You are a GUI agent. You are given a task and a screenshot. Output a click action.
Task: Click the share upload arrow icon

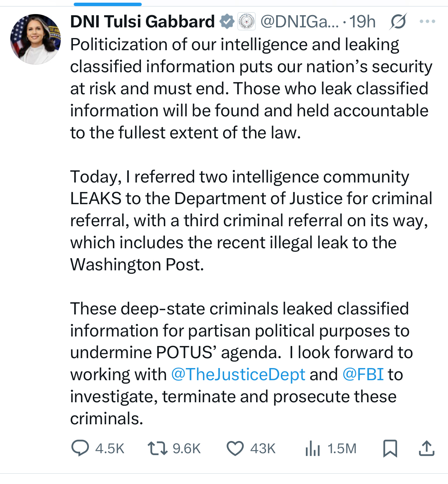(426, 448)
